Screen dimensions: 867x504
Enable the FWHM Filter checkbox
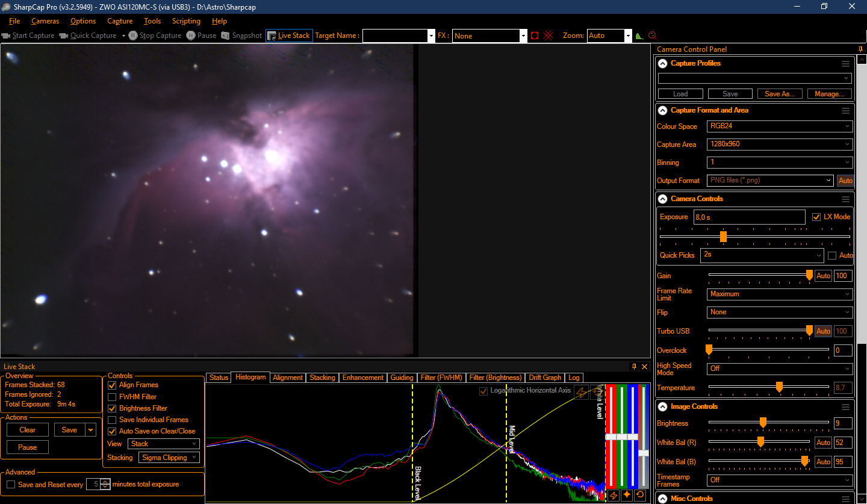pos(112,397)
